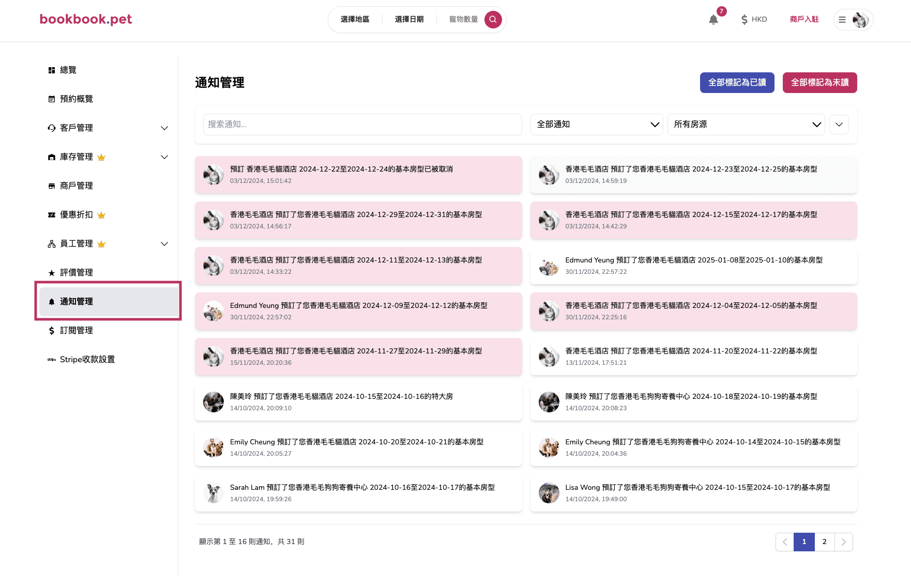911x588 pixels.
Task: Click the 評價管理 star icon
Action: point(52,273)
